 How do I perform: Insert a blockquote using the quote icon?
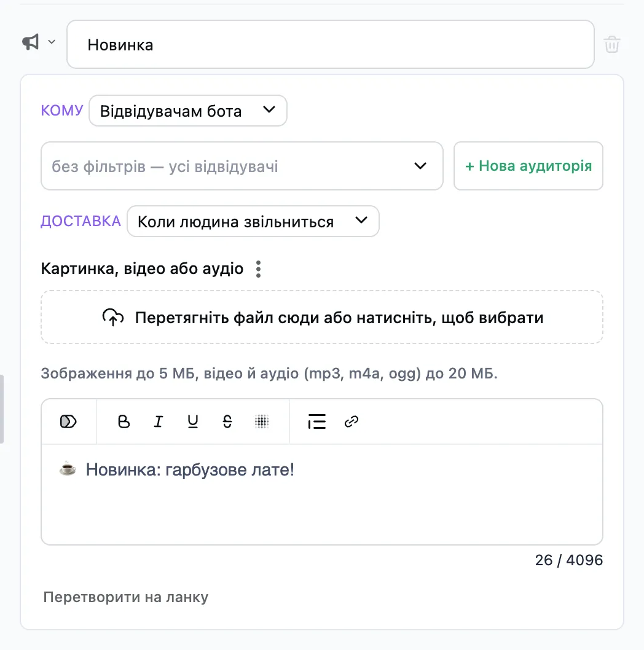click(x=317, y=421)
